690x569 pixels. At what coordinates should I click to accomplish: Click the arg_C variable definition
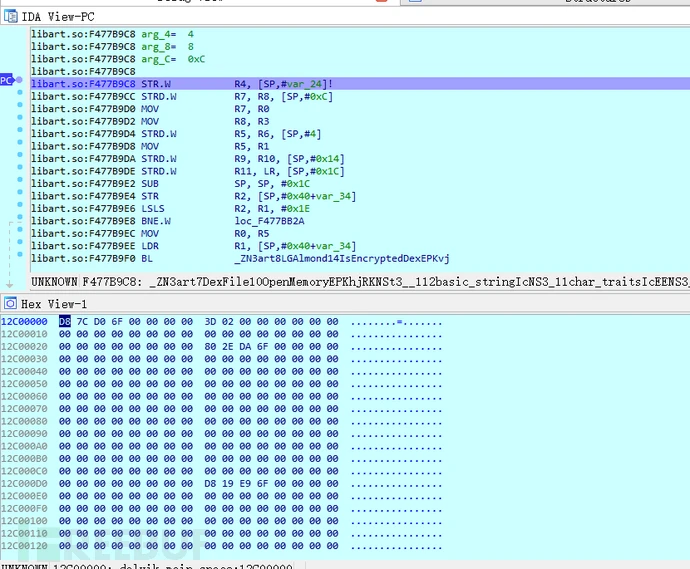pyautogui.click(x=173, y=59)
